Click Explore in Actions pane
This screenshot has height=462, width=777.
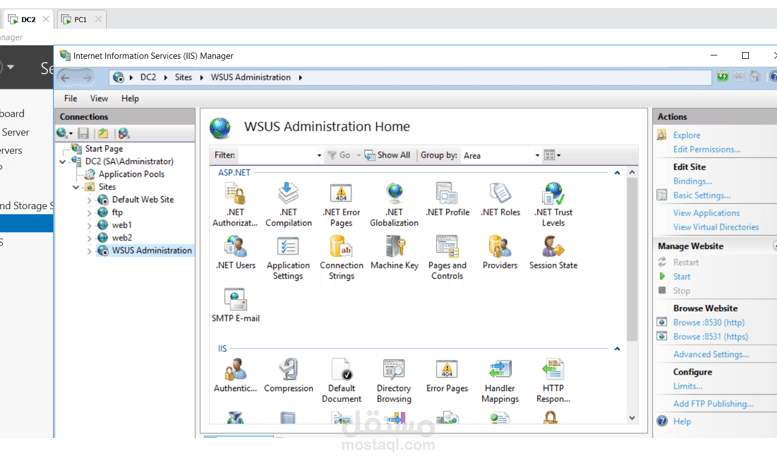686,135
